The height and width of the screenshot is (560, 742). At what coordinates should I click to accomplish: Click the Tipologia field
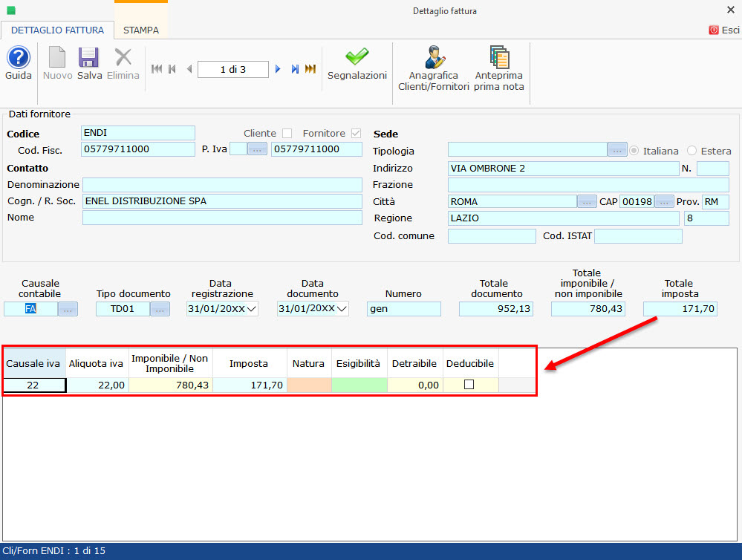click(527, 149)
